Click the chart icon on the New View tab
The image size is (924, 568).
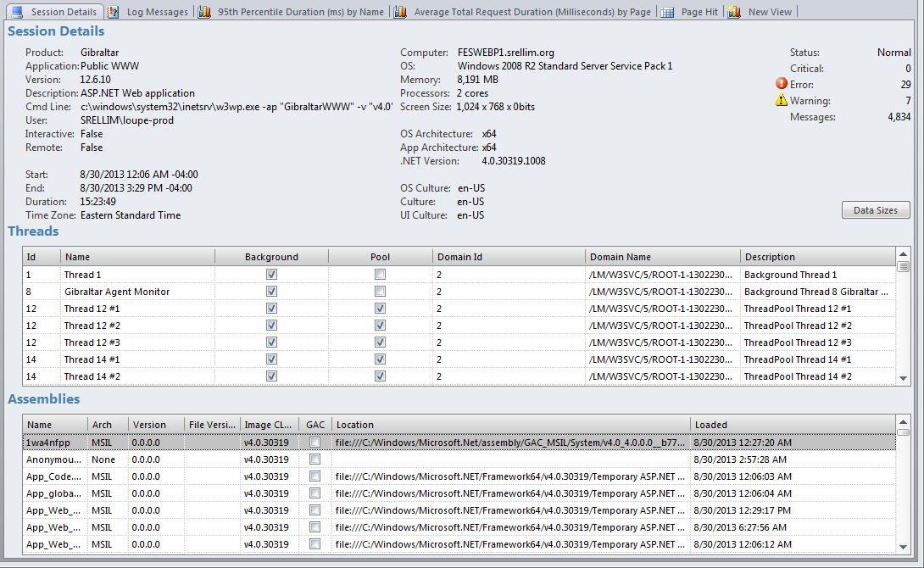click(733, 12)
